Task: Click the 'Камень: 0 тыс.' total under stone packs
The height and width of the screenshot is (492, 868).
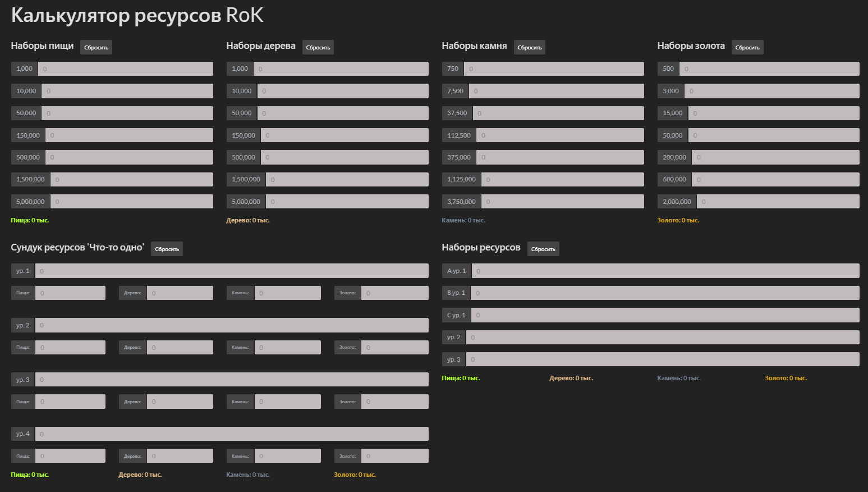Action: (463, 220)
